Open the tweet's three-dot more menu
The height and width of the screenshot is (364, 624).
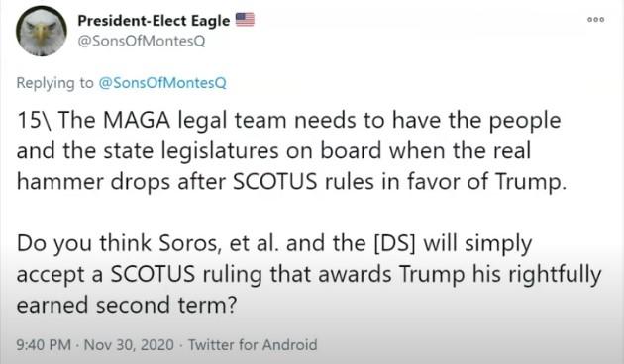click(595, 19)
